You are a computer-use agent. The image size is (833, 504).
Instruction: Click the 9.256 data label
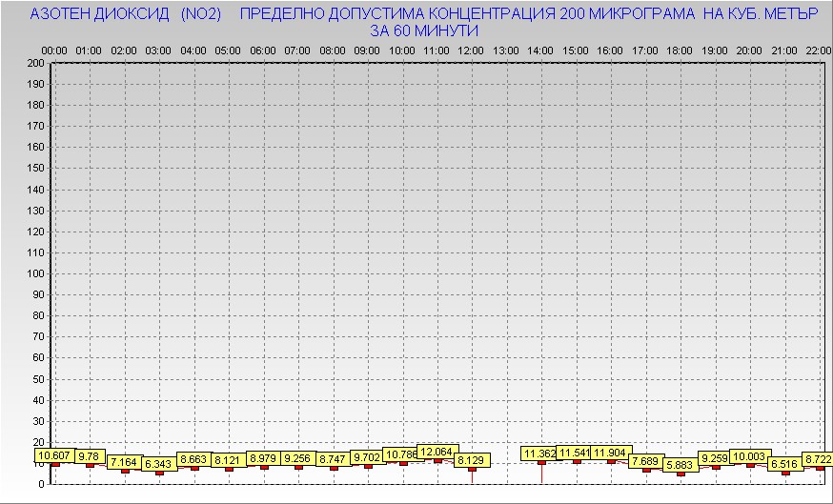[x=298, y=458]
